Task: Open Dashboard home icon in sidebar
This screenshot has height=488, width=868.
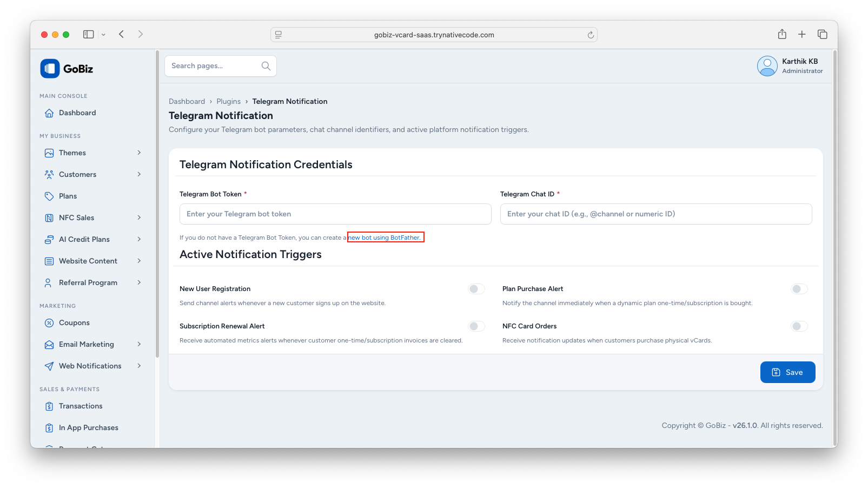Action: [49, 113]
